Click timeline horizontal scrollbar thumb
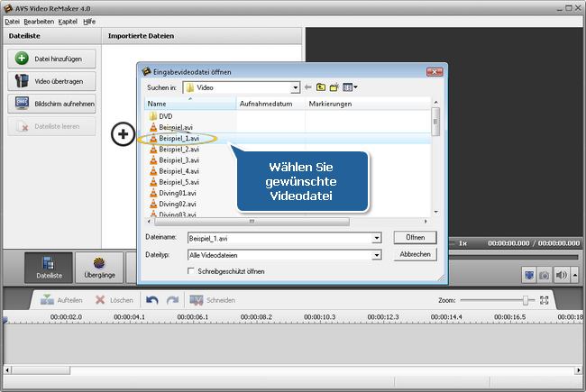The width and height of the screenshot is (586, 392). point(41,370)
